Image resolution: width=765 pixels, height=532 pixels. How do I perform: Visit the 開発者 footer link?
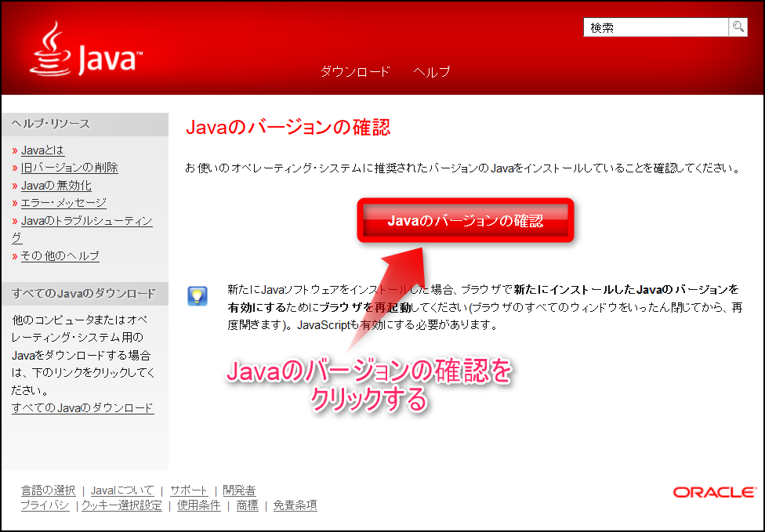pos(239,490)
